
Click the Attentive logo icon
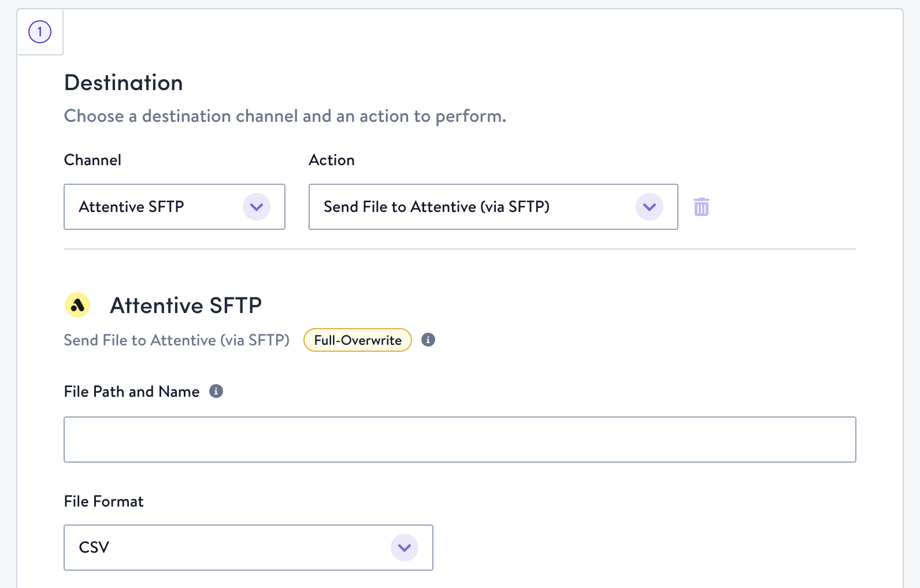pos(77,305)
